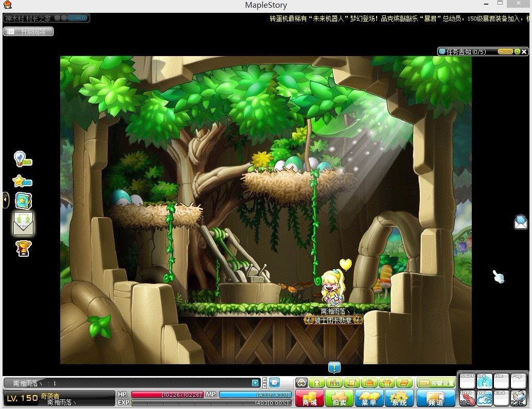
Task: Click the MapleStory mushroom icon in title bar
Action: tap(7, 5)
